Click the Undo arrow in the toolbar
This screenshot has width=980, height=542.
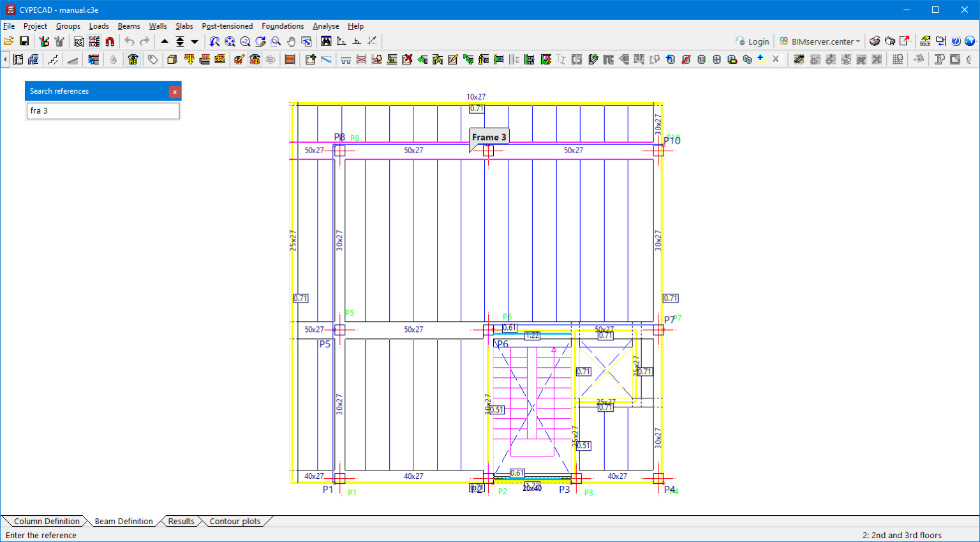coord(130,41)
